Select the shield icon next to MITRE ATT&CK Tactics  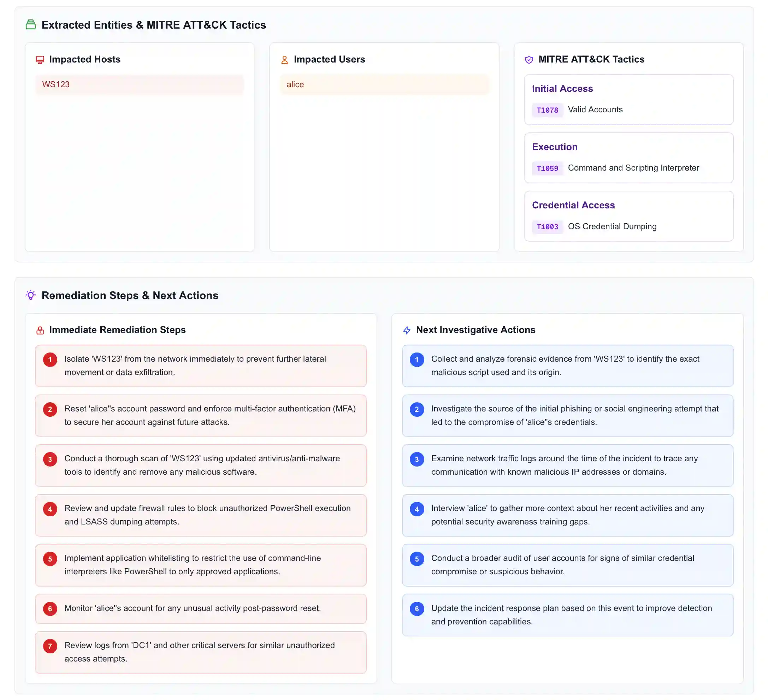(529, 59)
